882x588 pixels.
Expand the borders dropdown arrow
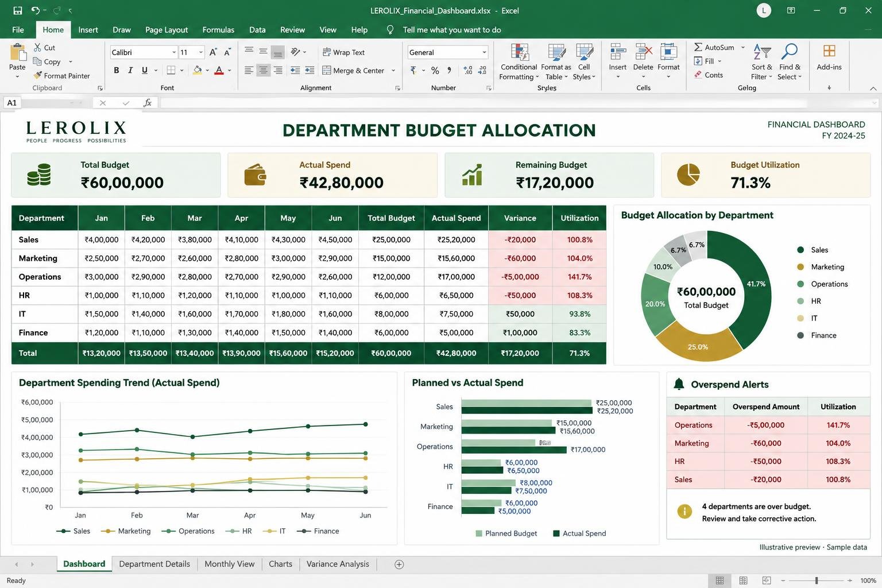click(x=181, y=70)
